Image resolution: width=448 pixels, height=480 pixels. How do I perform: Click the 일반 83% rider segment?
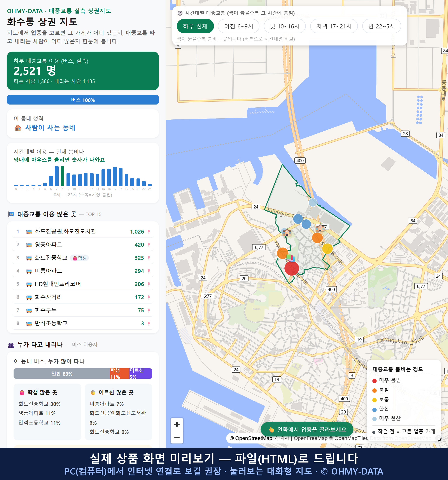pyautogui.click(x=62, y=374)
